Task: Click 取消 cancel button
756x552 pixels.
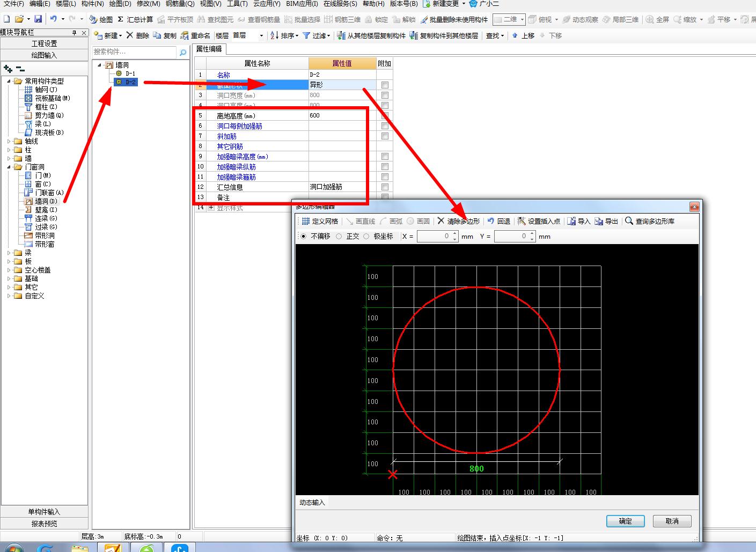Action: [x=672, y=521]
